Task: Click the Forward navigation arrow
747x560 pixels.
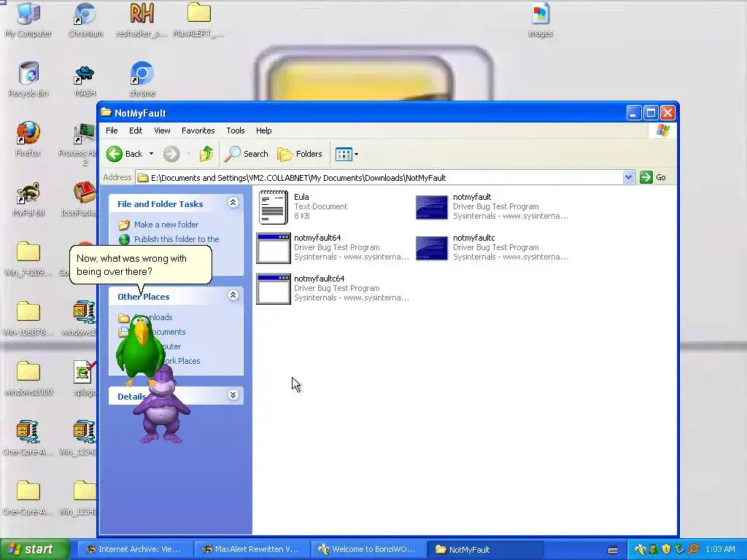Action: point(171,154)
